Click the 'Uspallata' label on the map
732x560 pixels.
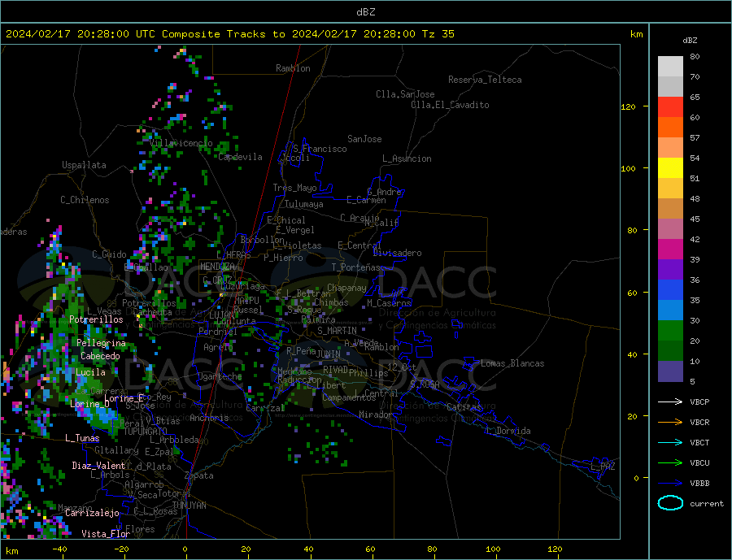point(84,165)
